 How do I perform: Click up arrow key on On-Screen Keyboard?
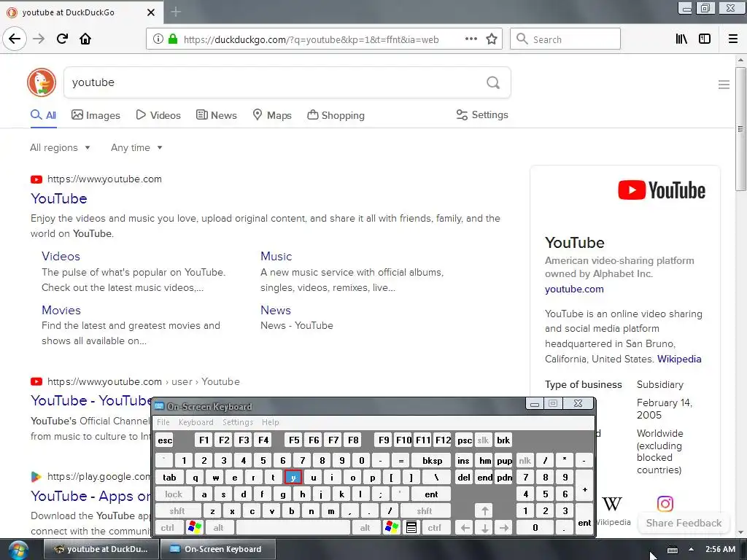[484, 511]
